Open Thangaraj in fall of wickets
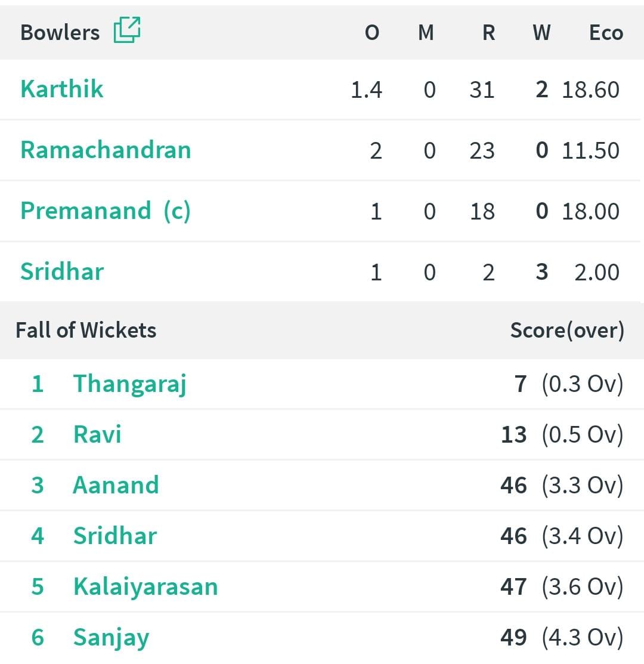 coord(129,384)
